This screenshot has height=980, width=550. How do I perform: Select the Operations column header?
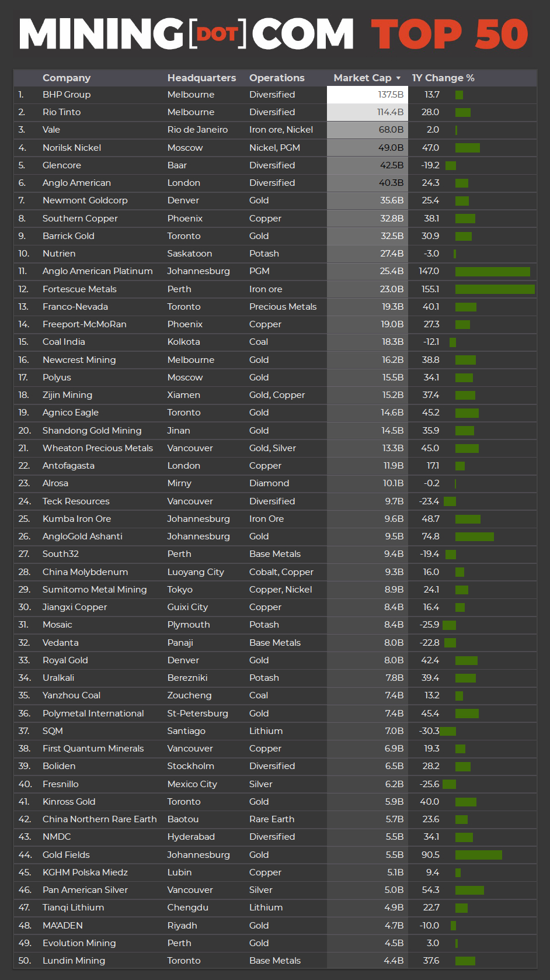click(277, 78)
